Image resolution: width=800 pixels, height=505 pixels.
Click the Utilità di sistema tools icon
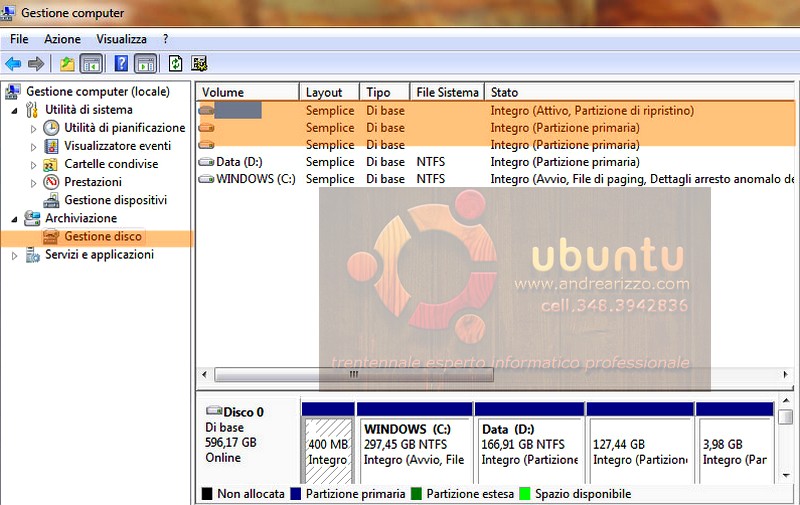point(32,109)
